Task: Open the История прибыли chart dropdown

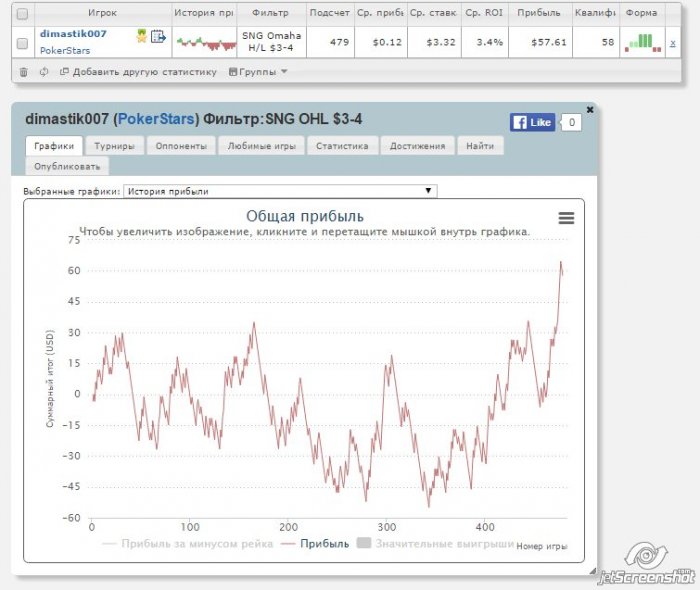Action: point(280,191)
